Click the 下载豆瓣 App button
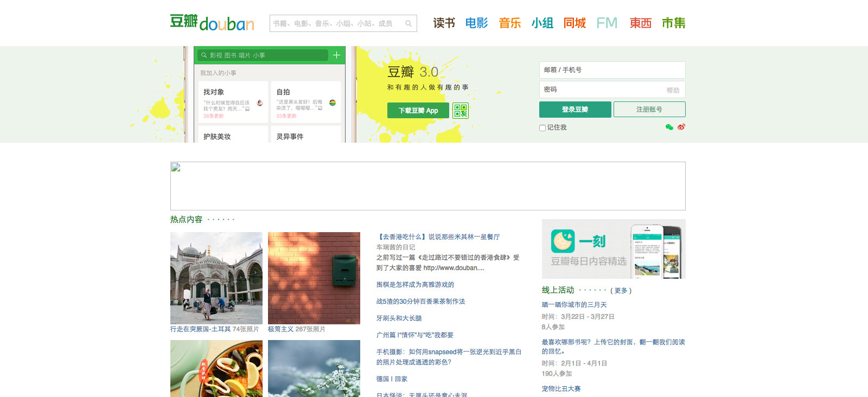The width and height of the screenshot is (868, 397). click(418, 111)
